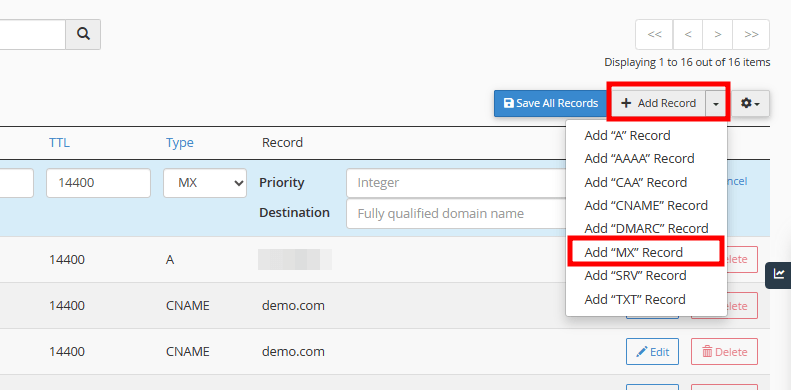
Task: Click the Priority integer field
Action: (457, 183)
